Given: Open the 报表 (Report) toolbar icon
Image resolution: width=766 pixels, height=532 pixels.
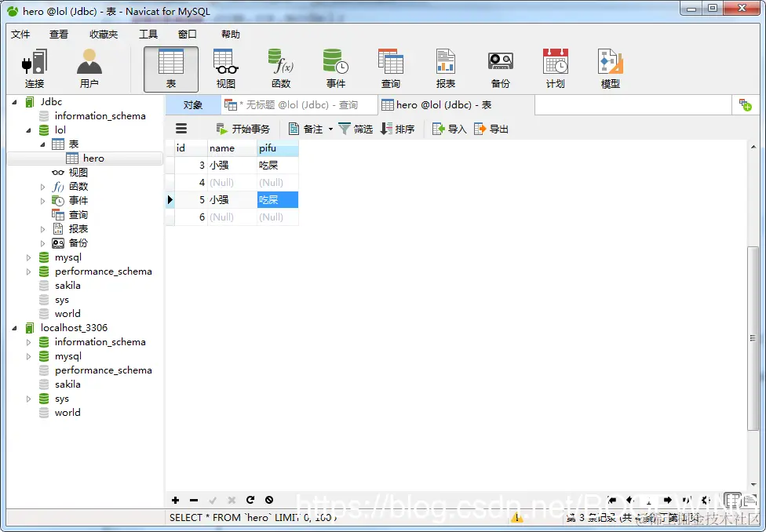Looking at the screenshot, I should pyautogui.click(x=446, y=69).
